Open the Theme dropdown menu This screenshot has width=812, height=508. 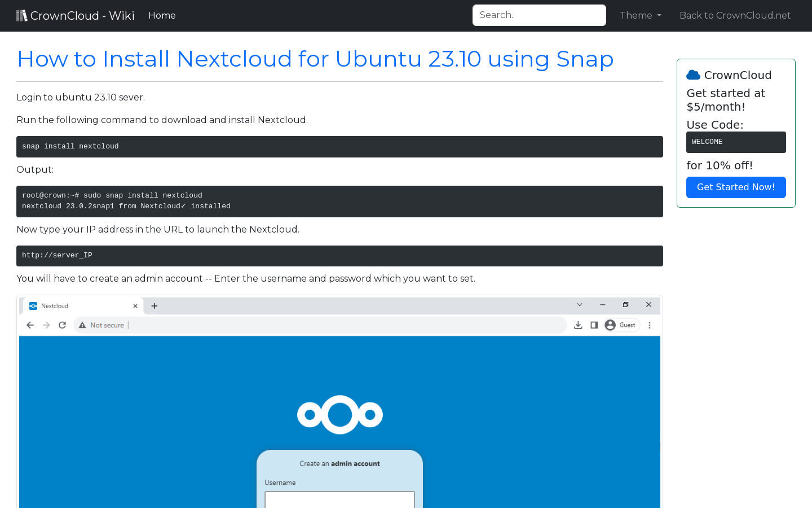(x=640, y=15)
